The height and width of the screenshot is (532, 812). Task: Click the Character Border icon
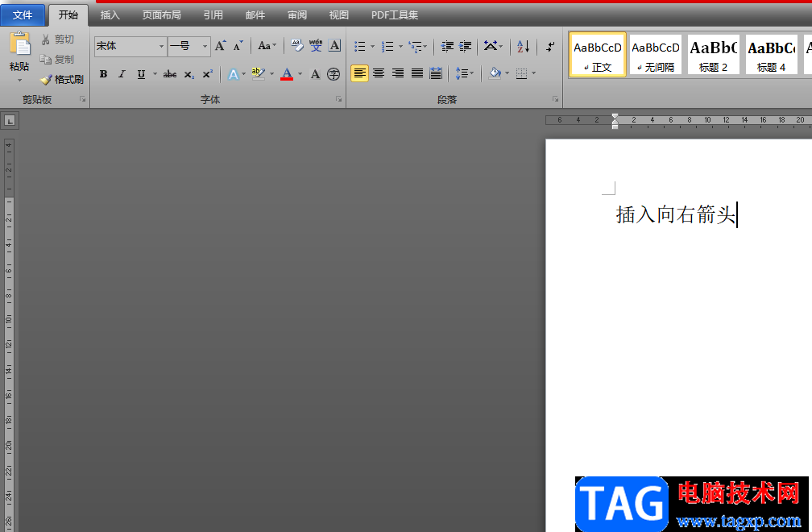click(334, 46)
